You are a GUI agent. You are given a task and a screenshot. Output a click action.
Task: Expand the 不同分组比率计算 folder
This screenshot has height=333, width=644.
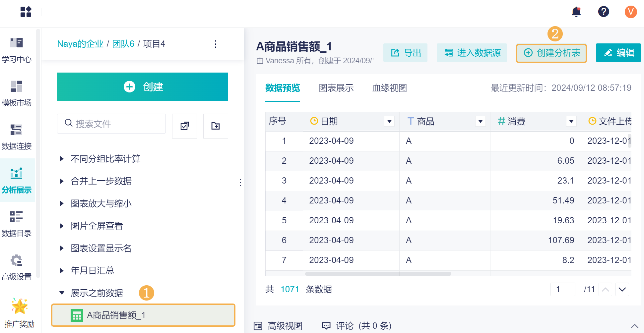click(x=62, y=159)
